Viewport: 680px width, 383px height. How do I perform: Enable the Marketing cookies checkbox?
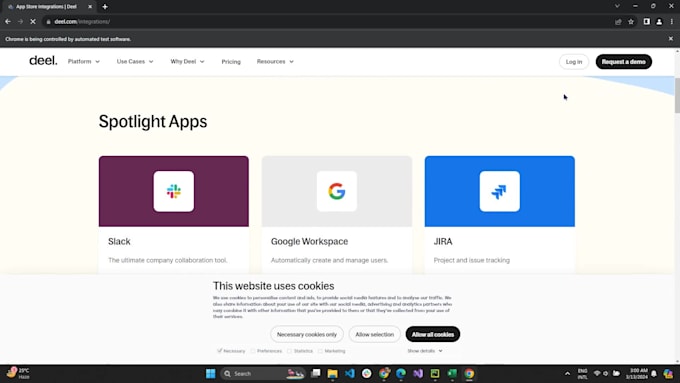pos(320,350)
